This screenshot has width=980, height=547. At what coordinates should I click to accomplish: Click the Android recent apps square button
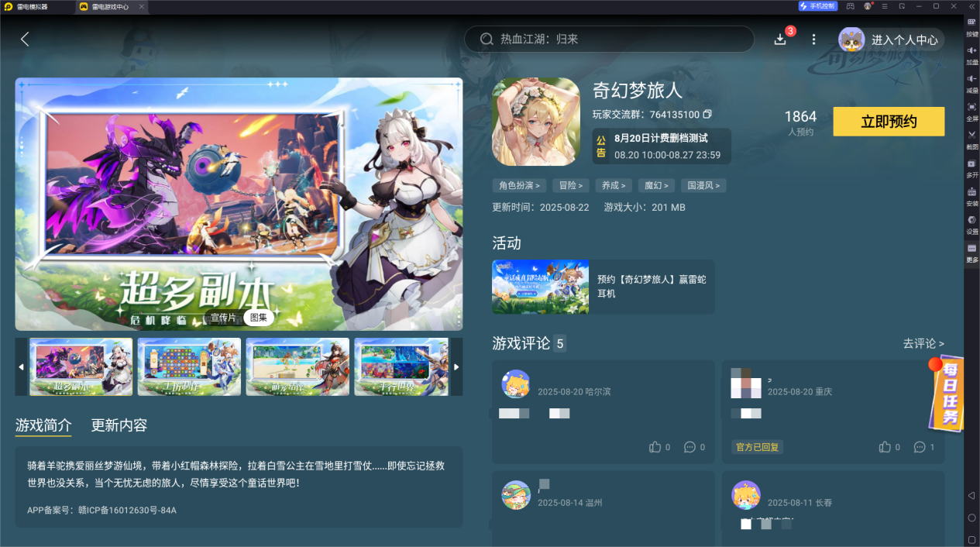[x=971, y=539]
